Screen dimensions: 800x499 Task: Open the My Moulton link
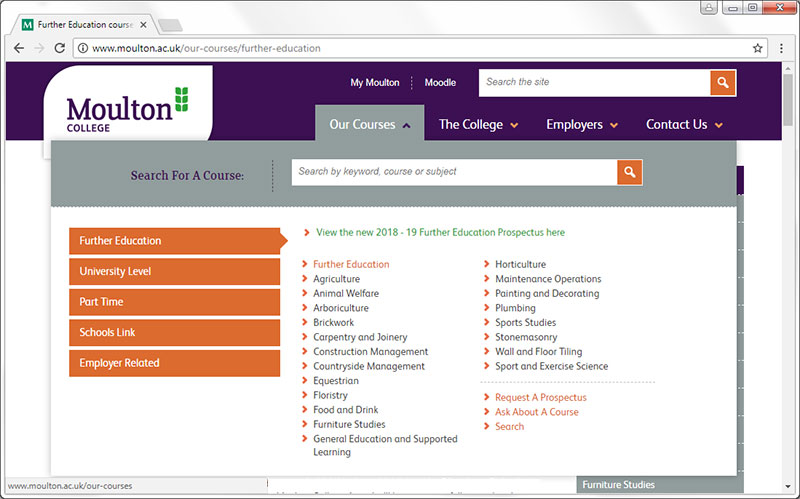coord(374,83)
